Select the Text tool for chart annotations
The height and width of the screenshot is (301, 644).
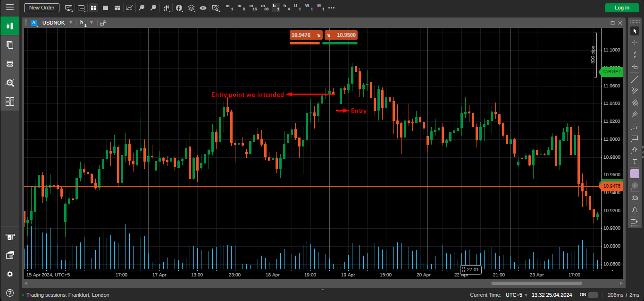[x=635, y=161]
